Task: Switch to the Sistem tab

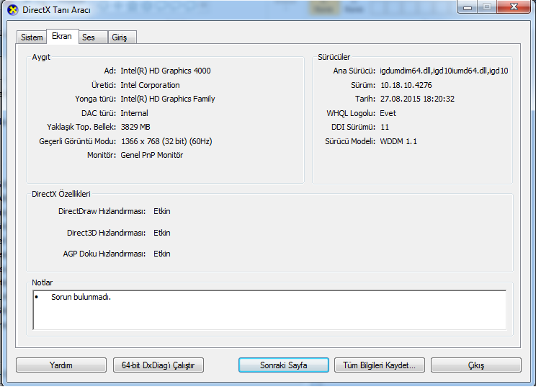Action: click(32, 37)
